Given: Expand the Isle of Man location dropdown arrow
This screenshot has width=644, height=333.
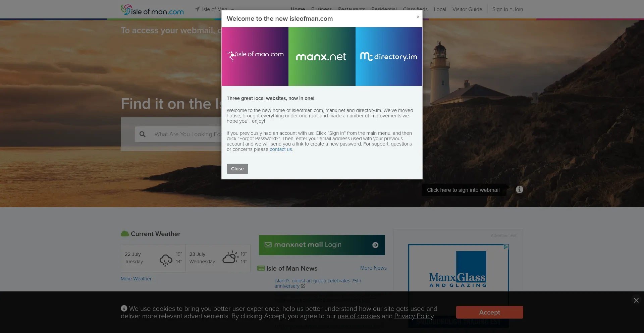Looking at the screenshot, I should 232,9.
